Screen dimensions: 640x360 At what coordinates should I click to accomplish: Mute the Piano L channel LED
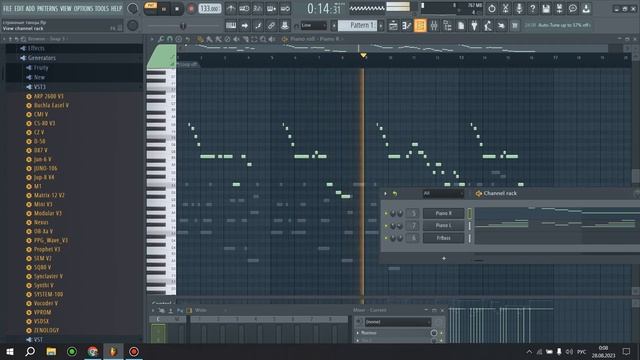coord(386,226)
